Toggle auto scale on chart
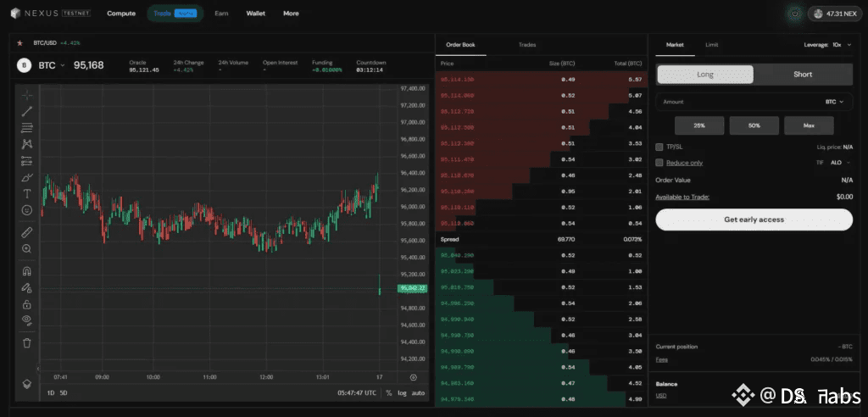Viewport: 868px width, 417px height. pos(418,392)
